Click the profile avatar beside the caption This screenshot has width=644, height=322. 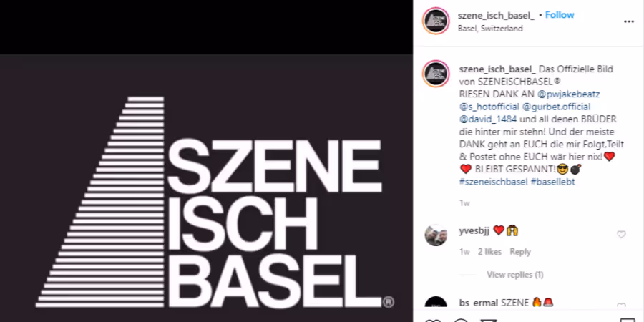click(436, 74)
